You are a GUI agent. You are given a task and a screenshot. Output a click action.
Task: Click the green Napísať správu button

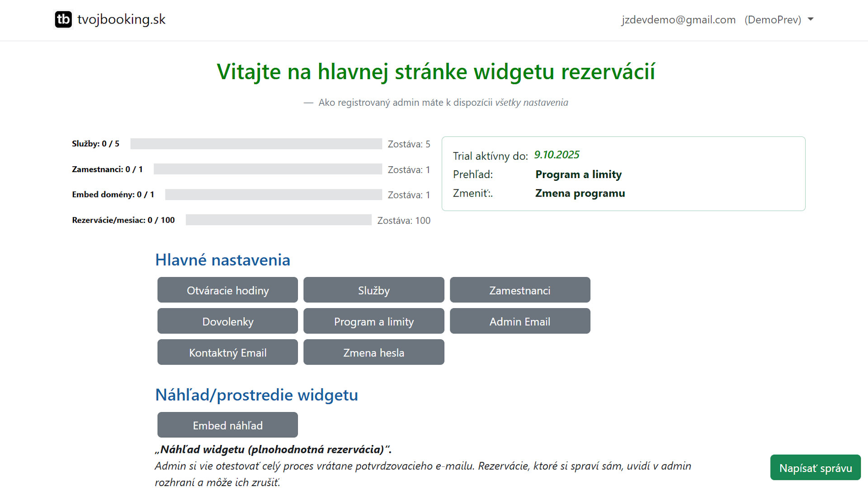pyautogui.click(x=815, y=468)
